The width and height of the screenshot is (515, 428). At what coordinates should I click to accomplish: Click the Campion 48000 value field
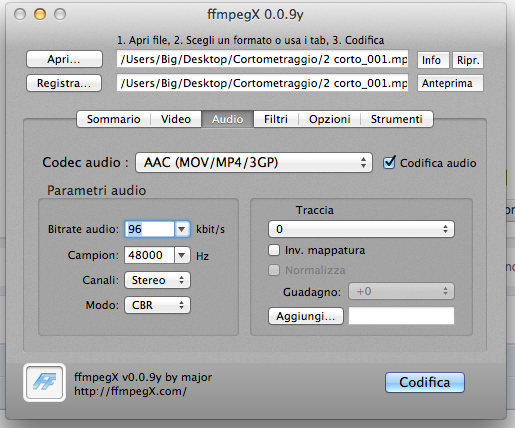coord(150,255)
